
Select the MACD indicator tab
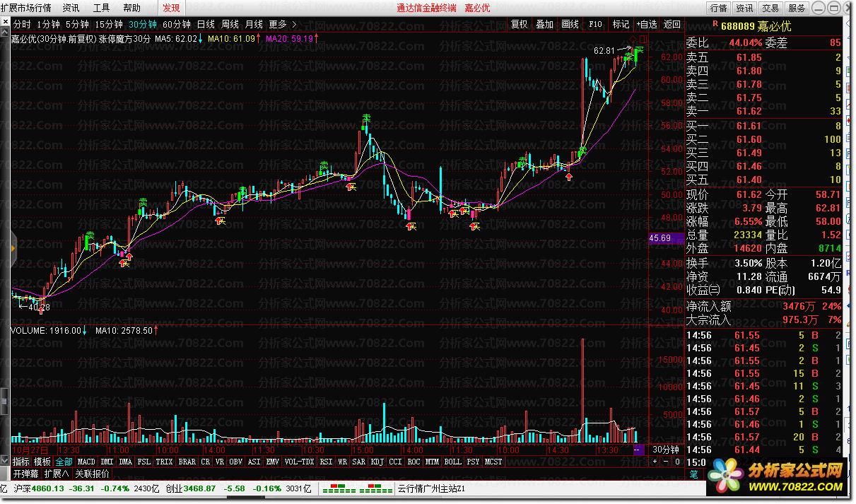point(87,462)
